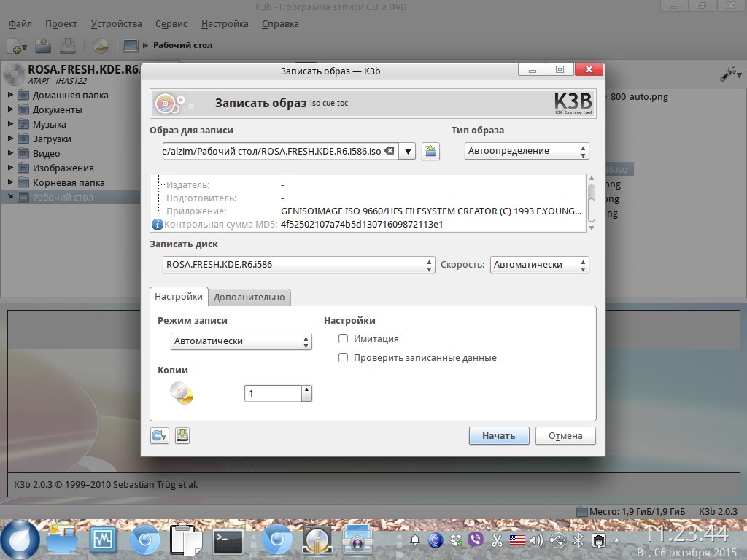Expand the hidden tray icons arrow
747x560 pixels.
(x=617, y=540)
